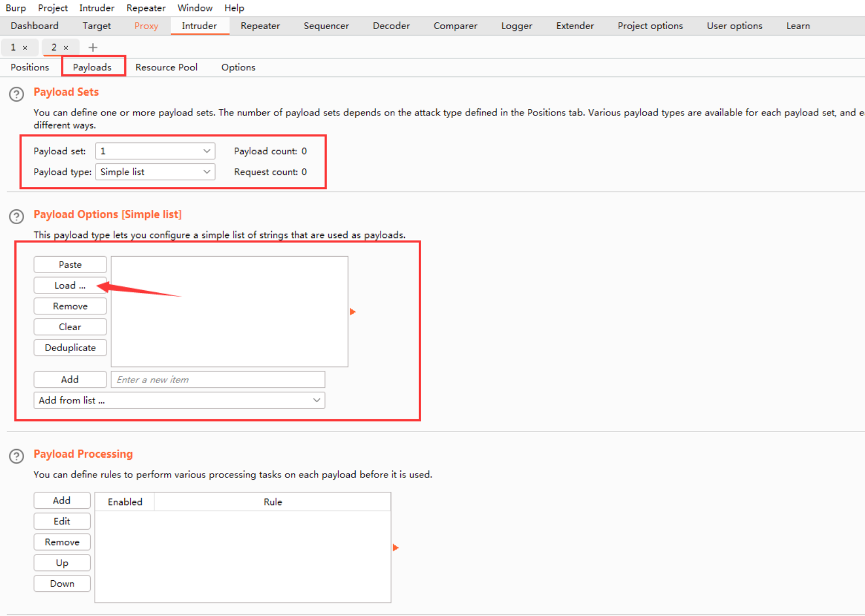Select the Intruder main tab
865x616 pixels.
(x=200, y=26)
